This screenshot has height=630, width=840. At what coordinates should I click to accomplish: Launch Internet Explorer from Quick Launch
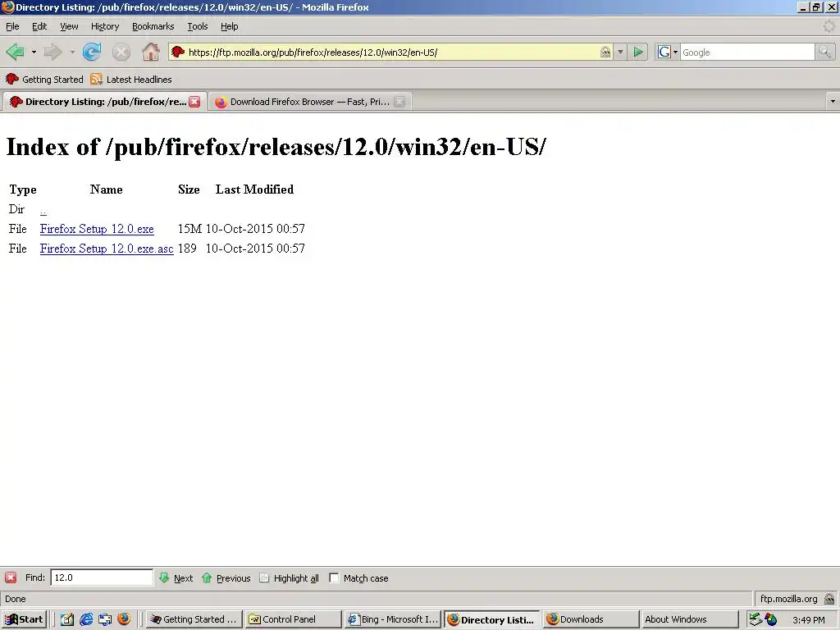pyautogui.click(x=85, y=619)
